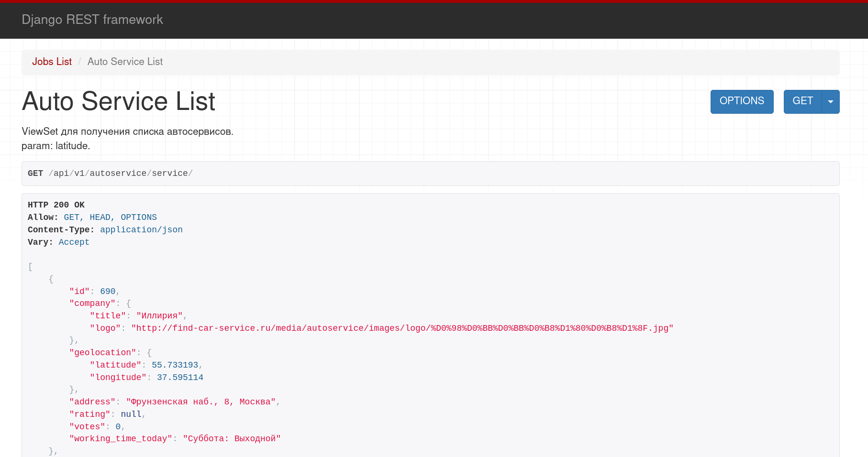The width and height of the screenshot is (868, 457).
Task: Click the HTTP 200 OK status line
Action: (x=56, y=205)
